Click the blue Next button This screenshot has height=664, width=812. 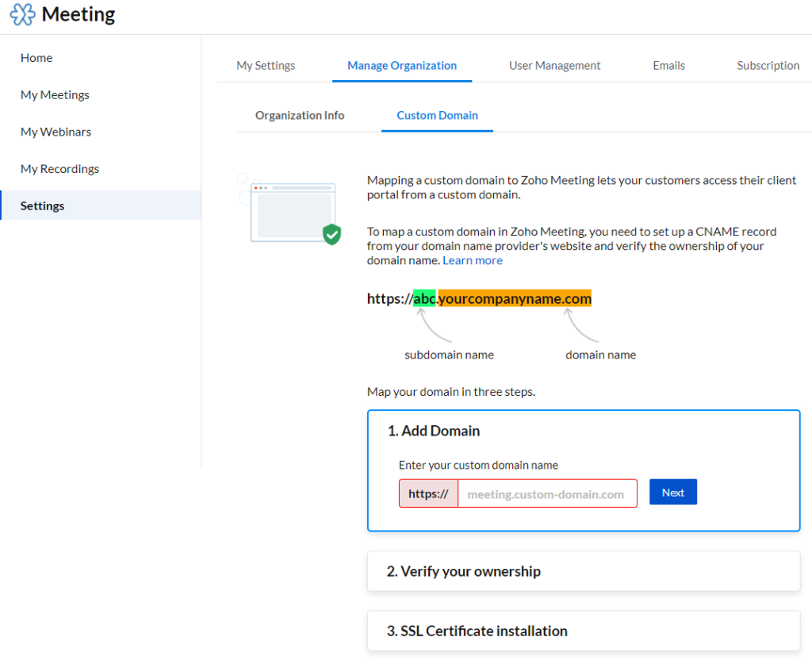[x=672, y=492]
